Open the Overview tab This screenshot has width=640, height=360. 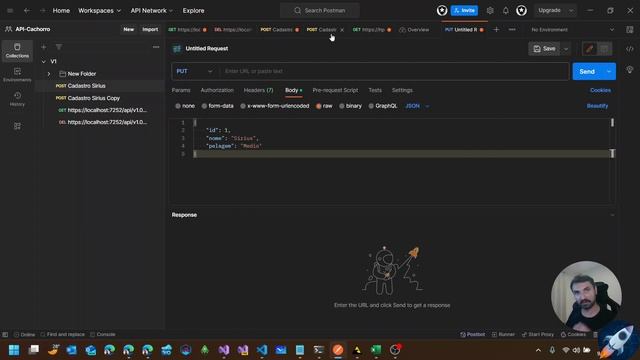click(x=414, y=30)
